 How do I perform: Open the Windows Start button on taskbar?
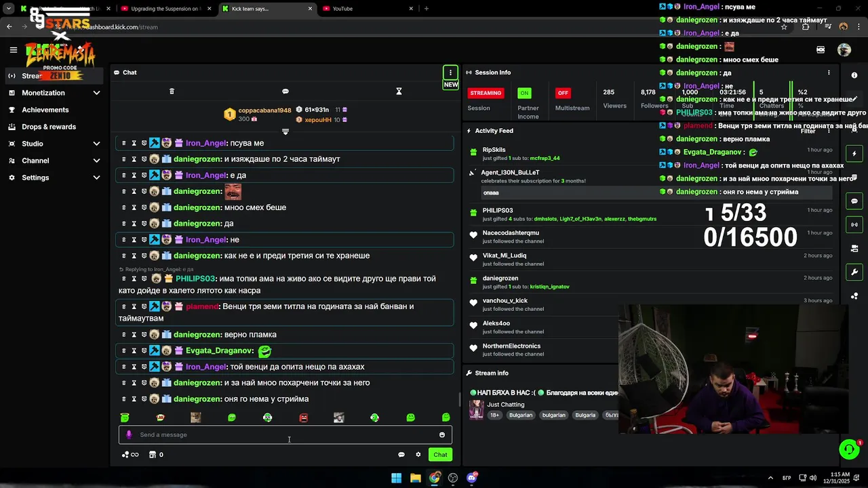point(396,478)
